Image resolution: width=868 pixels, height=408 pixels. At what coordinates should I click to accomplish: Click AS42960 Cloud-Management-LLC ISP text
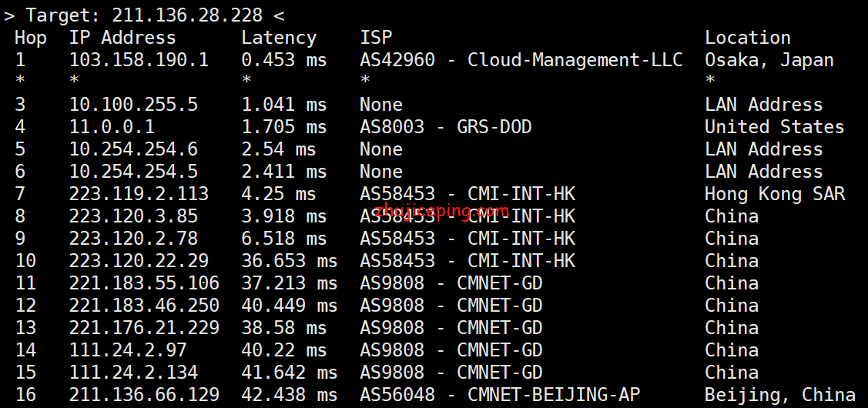521,60
